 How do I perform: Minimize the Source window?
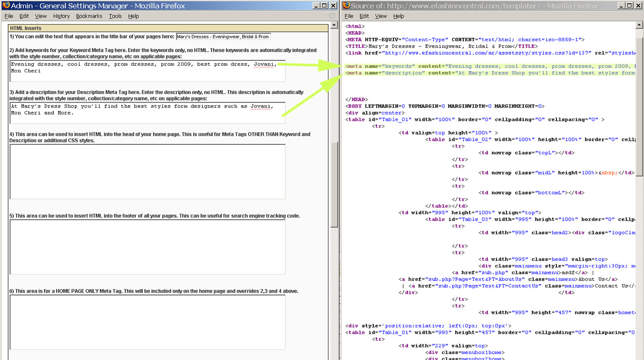pos(620,6)
